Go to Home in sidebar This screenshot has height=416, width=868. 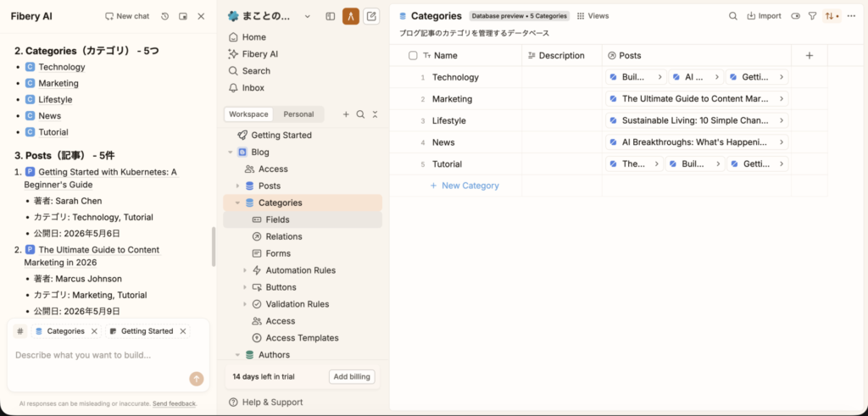[x=303, y=37]
